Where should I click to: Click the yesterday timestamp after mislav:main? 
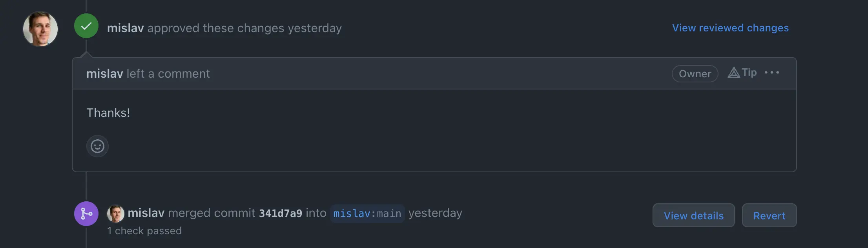[435, 213]
